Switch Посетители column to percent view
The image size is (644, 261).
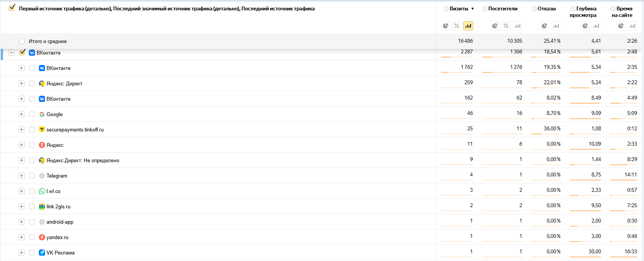pyautogui.click(x=506, y=26)
